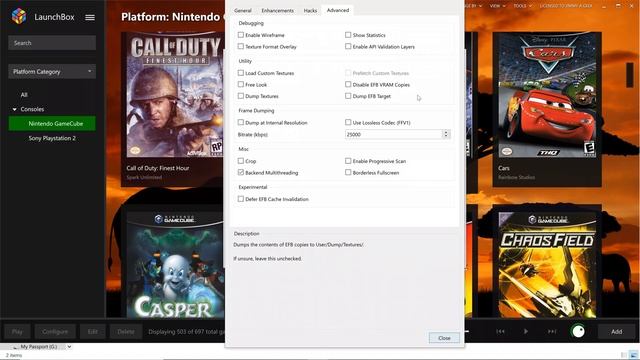Enable Dump Textures checkbox

[x=241, y=96]
